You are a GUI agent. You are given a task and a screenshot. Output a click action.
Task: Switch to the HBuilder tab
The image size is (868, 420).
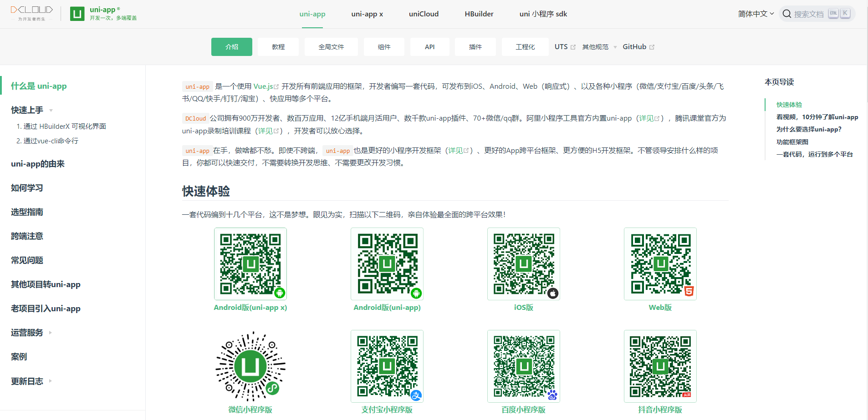tap(479, 14)
